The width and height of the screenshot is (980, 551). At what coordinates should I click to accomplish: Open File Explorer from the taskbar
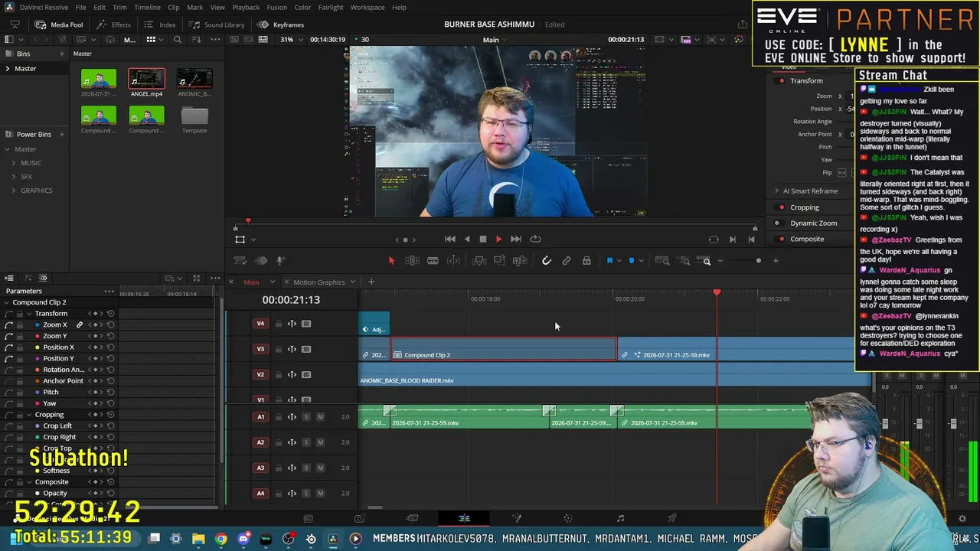(x=198, y=539)
